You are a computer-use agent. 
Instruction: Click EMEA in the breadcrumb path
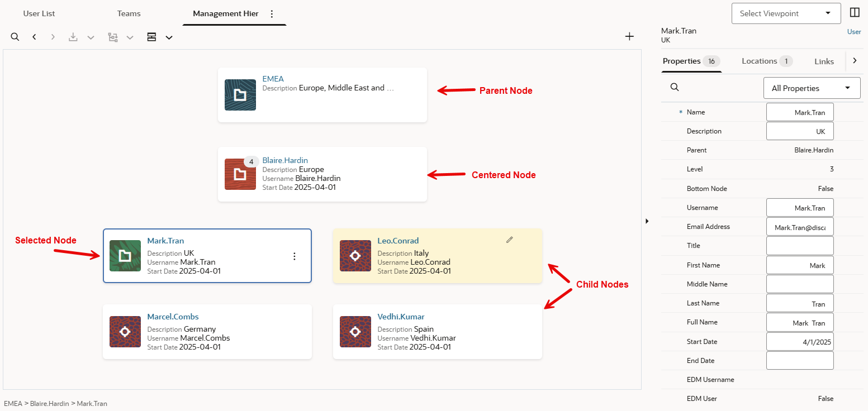click(x=13, y=403)
